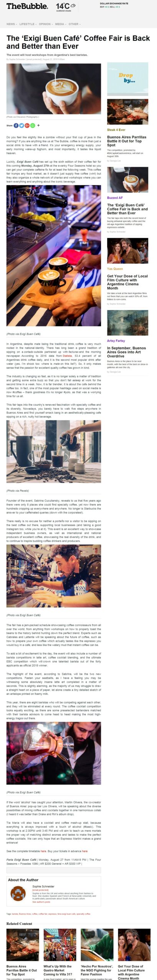Open the Argentine Cinema Month sidebar thumbnail
This screenshot has height=980, width=157.
[127, 251]
